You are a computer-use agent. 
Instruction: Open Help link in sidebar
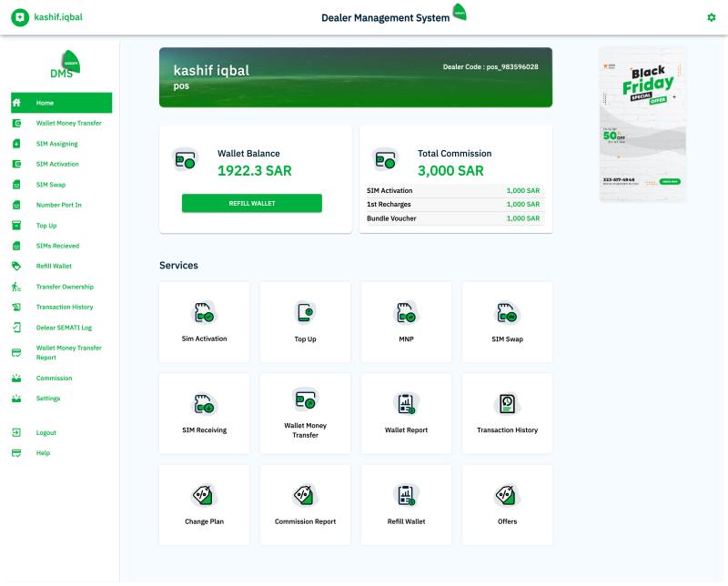click(x=43, y=453)
